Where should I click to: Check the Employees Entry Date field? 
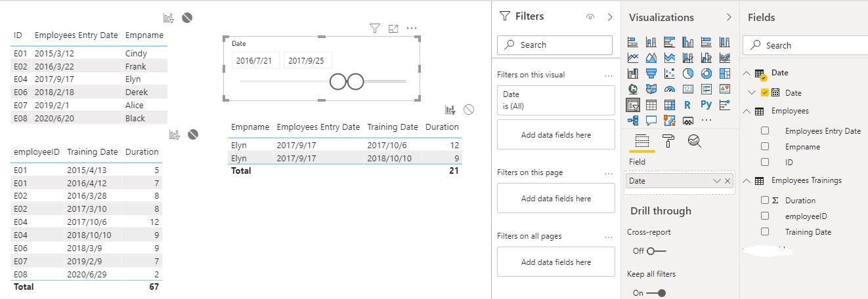pos(765,130)
